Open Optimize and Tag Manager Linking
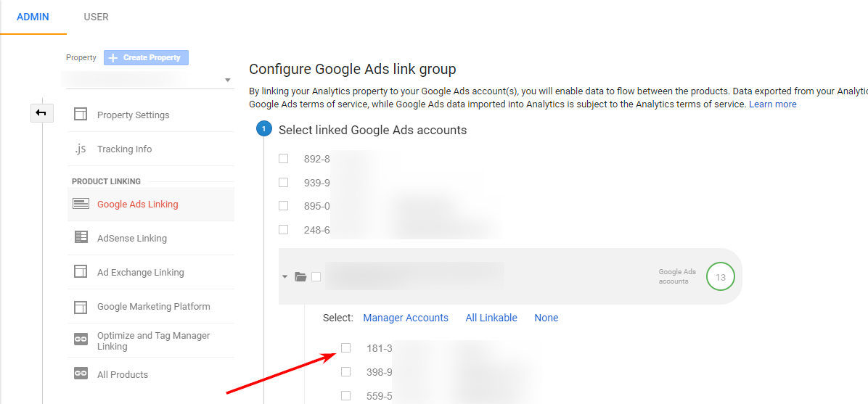Screen dimensions: 868x404 tap(153, 341)
